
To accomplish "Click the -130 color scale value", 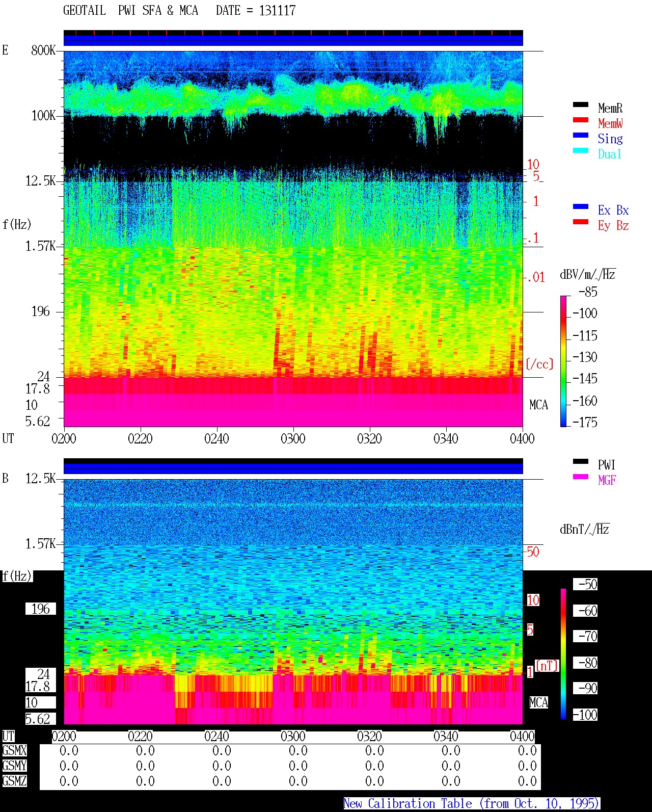I will (x=585, y=357).
